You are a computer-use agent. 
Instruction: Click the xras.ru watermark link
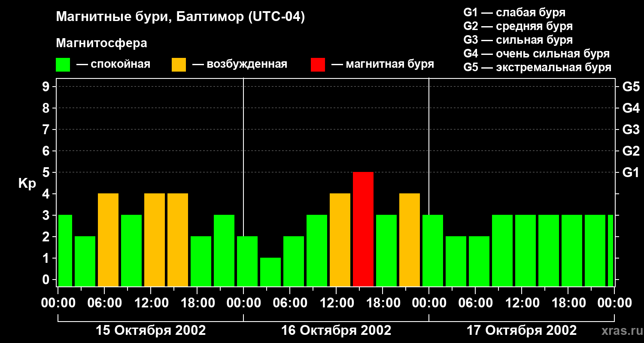click(620, 331)
